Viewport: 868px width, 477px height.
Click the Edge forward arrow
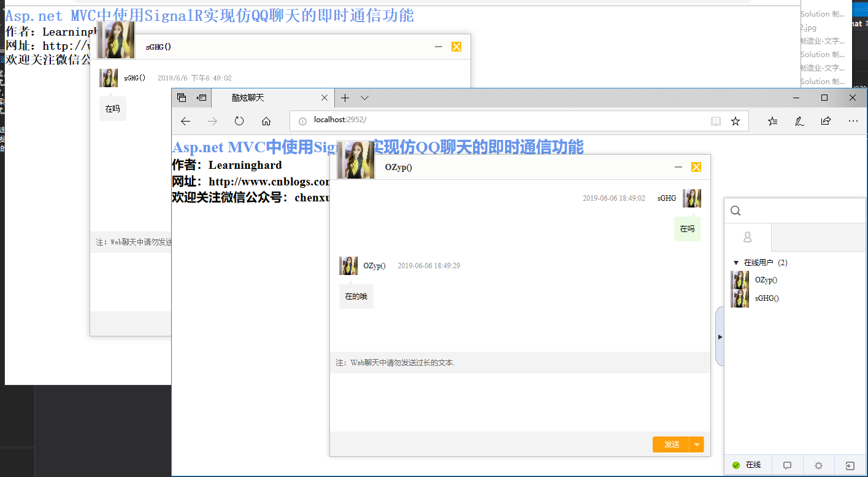tap(212, 122)
